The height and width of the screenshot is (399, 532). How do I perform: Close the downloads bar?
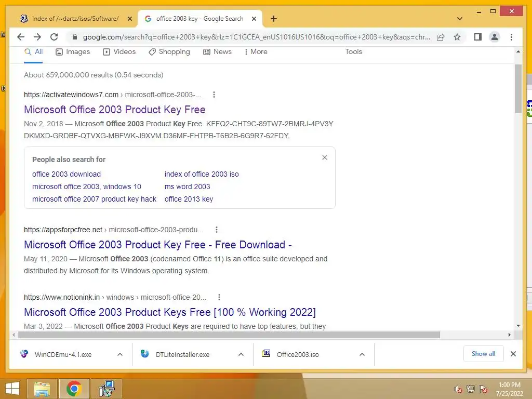click(513, 354)
